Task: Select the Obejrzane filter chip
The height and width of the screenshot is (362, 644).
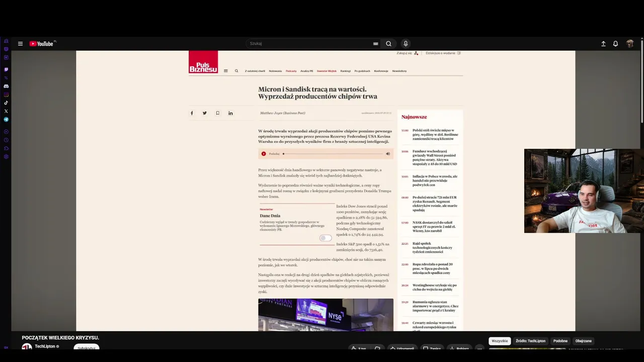Action: click(x=584, y=341)
